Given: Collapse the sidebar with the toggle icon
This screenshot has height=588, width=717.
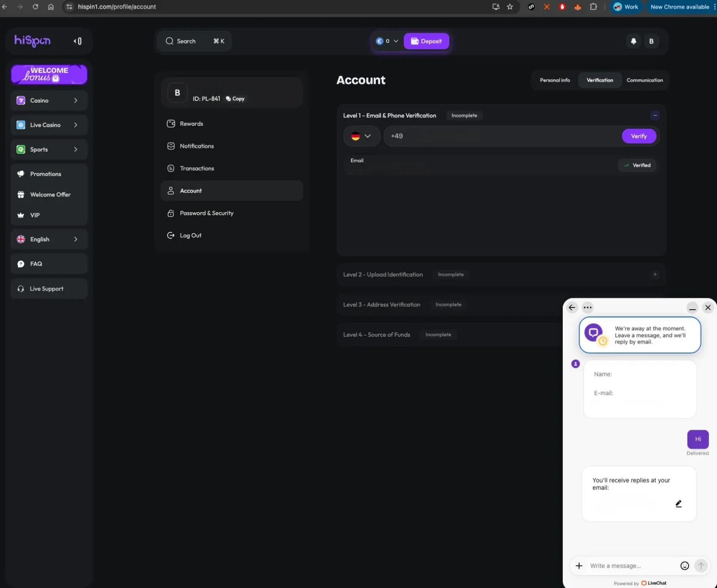Looking at the screenshot, I should tap(78, 41).
